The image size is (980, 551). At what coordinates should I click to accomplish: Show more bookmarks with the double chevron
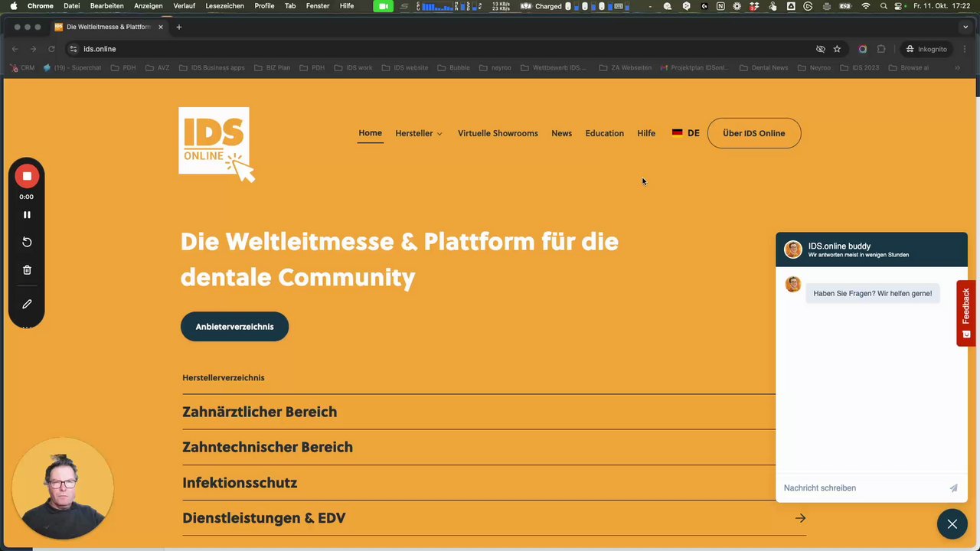pos(957,67)
